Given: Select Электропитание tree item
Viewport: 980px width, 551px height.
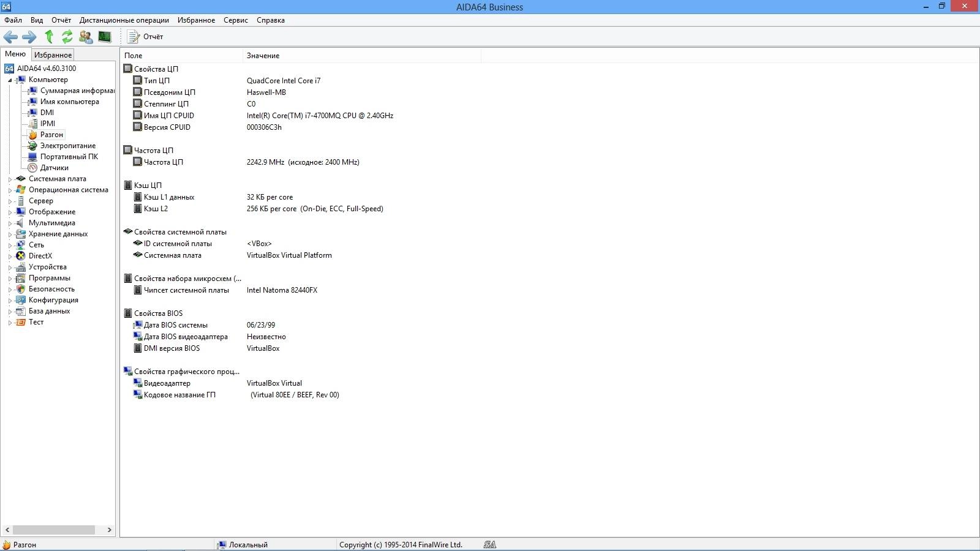Looking at the screenshot, I should click(x=68, y=146).
